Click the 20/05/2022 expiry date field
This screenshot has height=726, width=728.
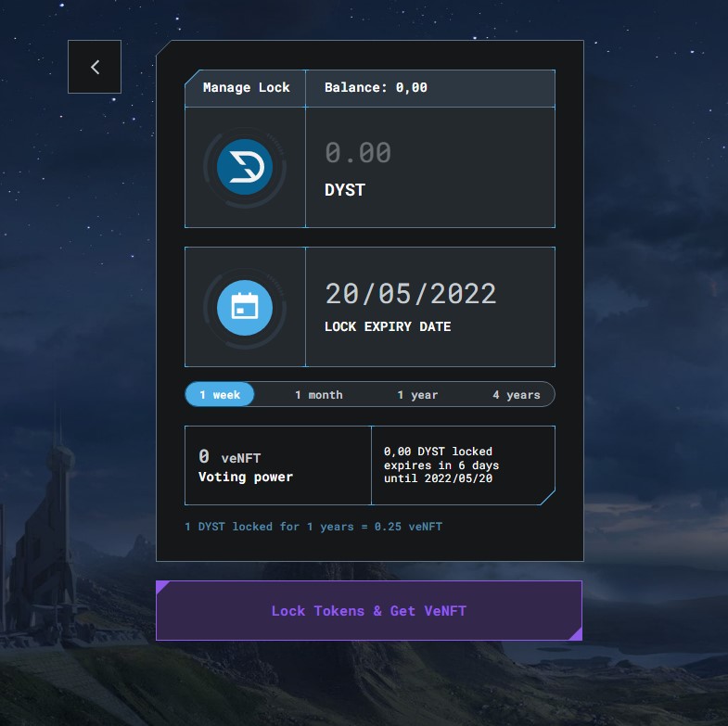(x=411, y=293)
